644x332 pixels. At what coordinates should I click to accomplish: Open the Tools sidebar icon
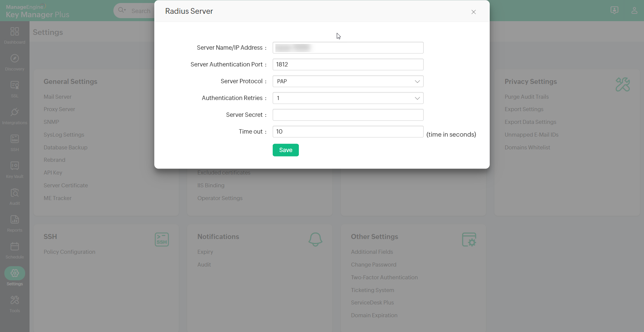(x=14, y=300)
